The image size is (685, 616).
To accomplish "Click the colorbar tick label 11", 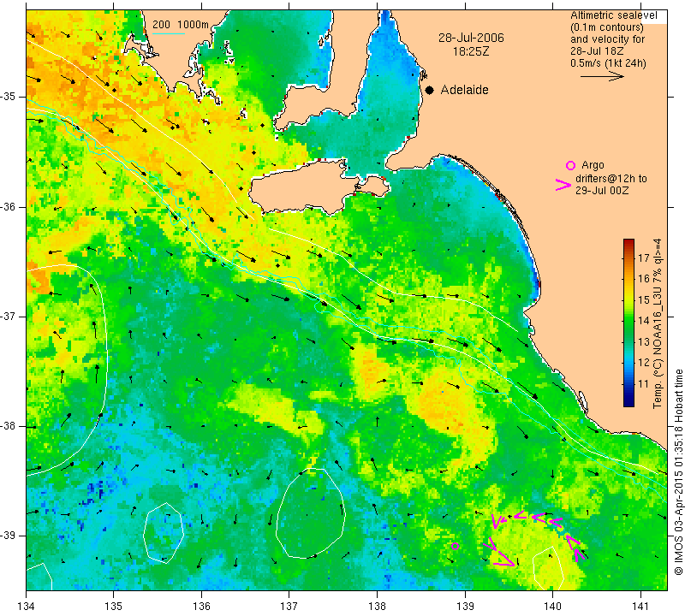I will (644, 384).
